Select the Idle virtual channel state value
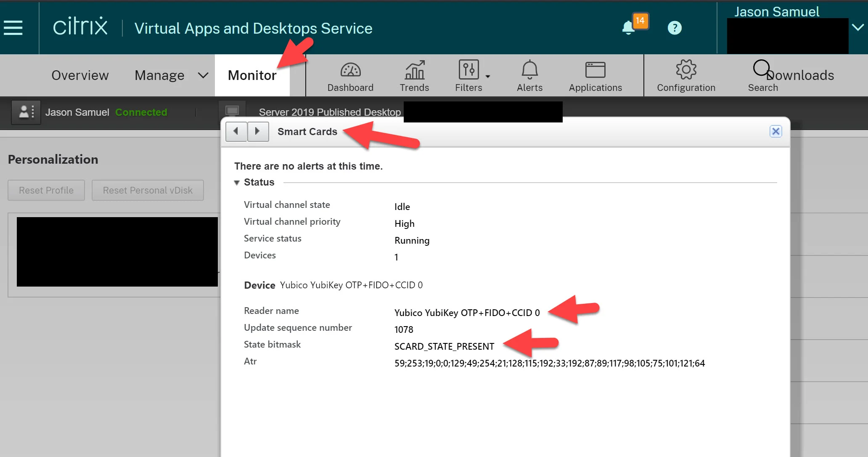The image size is (868, 457). pyautogui.click(x=402, y=207)
